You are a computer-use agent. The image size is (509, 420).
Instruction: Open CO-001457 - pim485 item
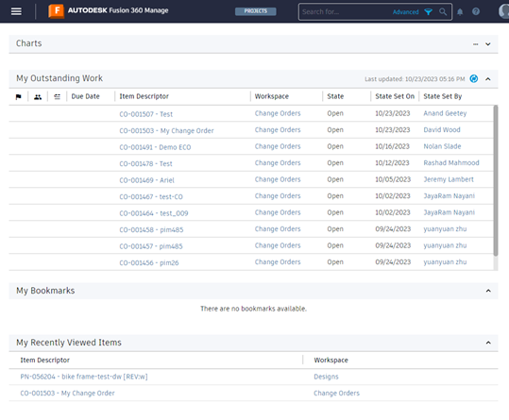tap(151, 246)
